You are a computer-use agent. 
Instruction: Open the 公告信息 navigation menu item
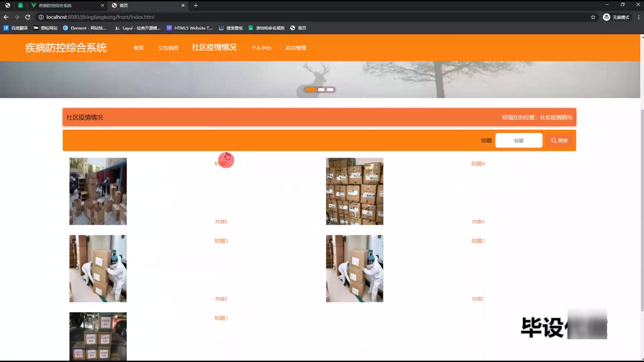pos(168,48)
